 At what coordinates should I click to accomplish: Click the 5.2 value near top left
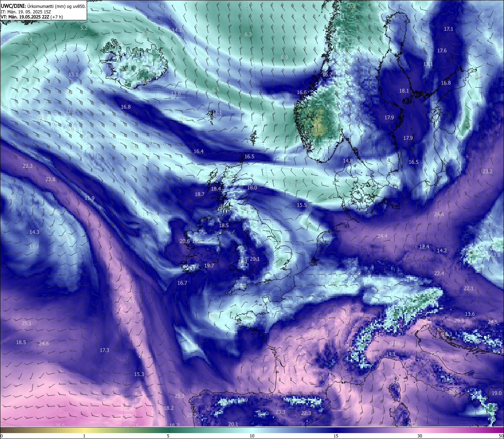84,28
